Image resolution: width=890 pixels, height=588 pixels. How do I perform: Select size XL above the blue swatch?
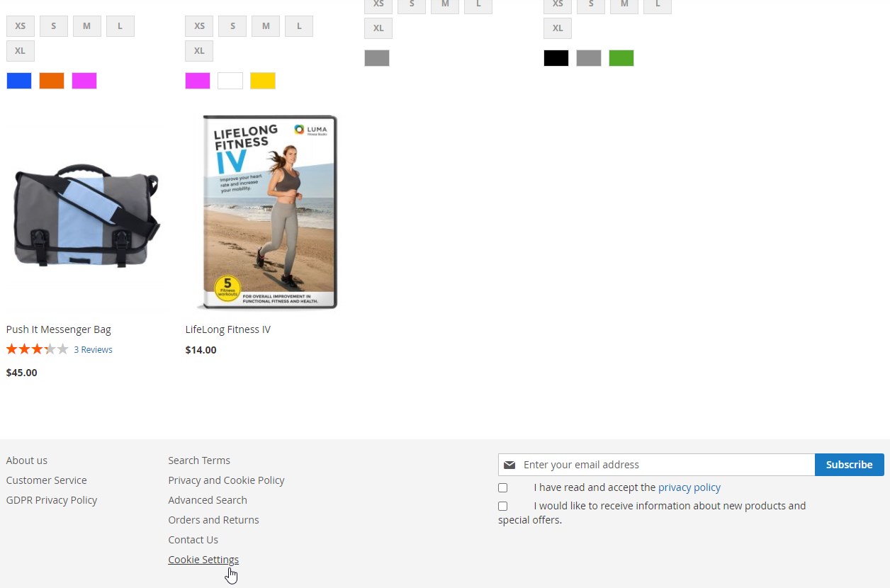coord(21,51)
